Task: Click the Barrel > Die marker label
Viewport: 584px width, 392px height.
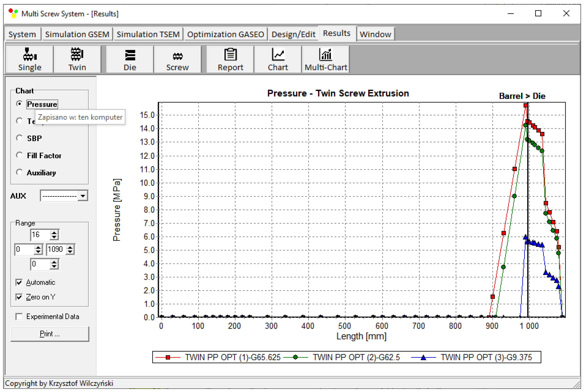Action: 522,96
